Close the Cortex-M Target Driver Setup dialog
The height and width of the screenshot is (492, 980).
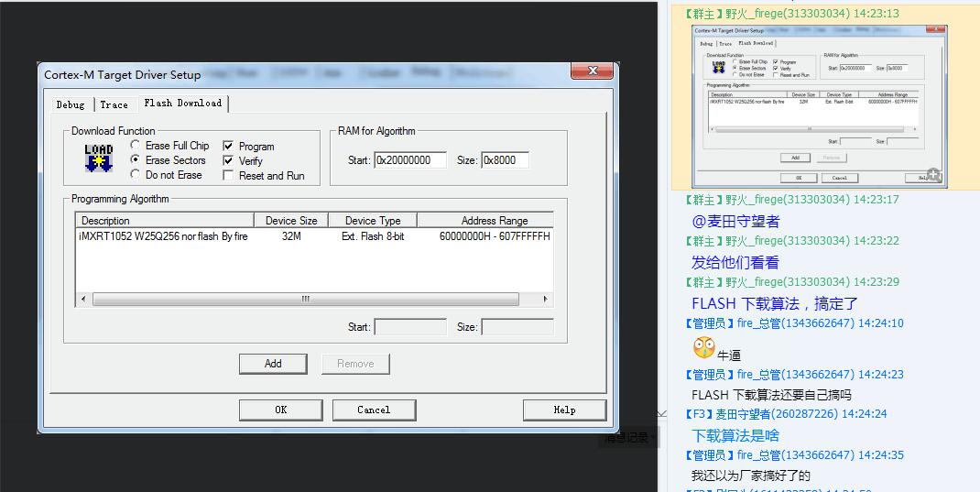[x=592, y=71]
